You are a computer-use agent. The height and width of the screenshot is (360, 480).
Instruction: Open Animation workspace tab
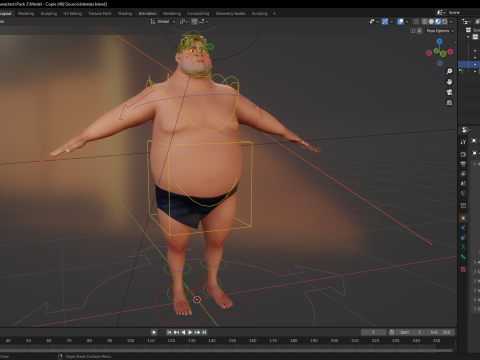click(x=148, y=13)
